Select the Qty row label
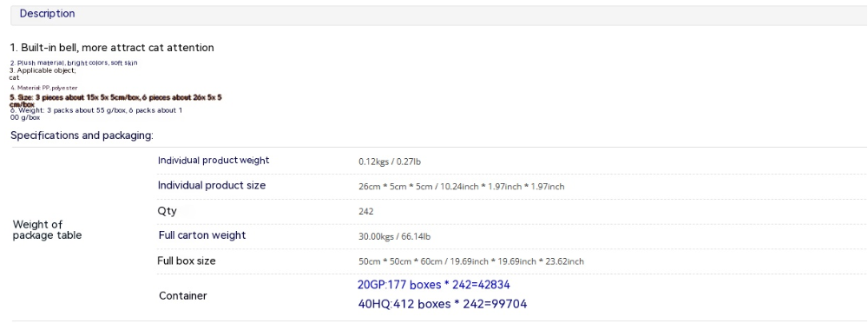Screen dimensions: 868x330 (168, 211)
